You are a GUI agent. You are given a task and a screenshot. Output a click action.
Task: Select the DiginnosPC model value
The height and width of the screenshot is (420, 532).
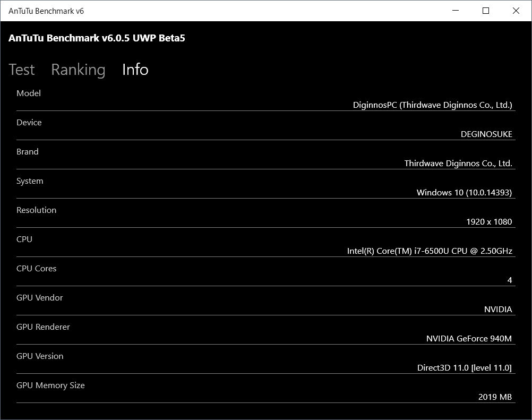tap(433, 105)
